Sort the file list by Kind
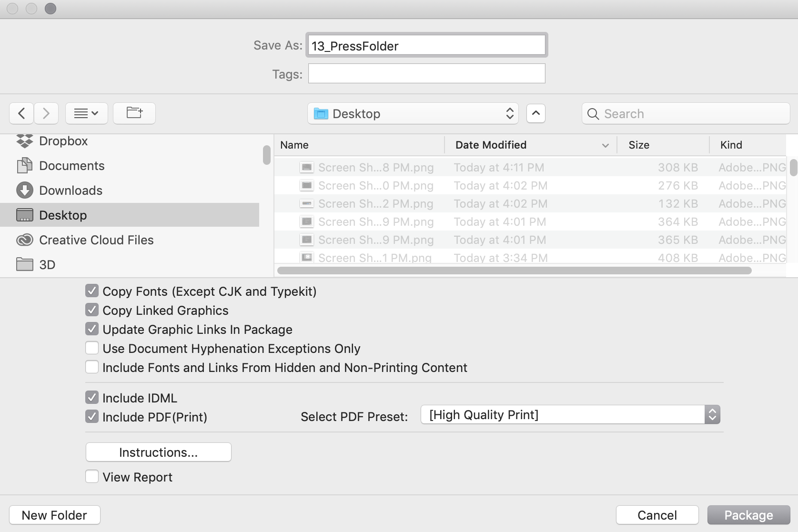Viewport: 798px width, 532px height. (747, 145)
